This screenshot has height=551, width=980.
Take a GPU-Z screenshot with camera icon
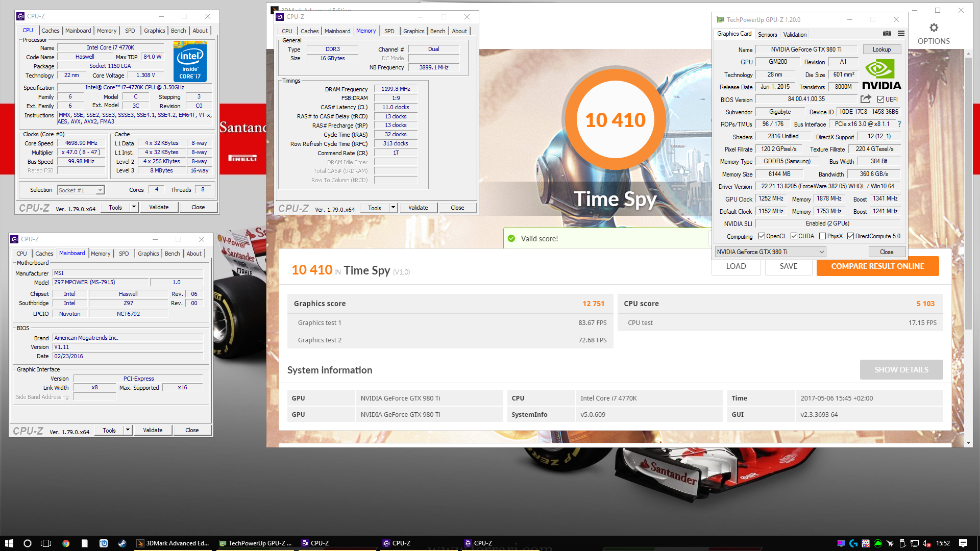(887, 34)
